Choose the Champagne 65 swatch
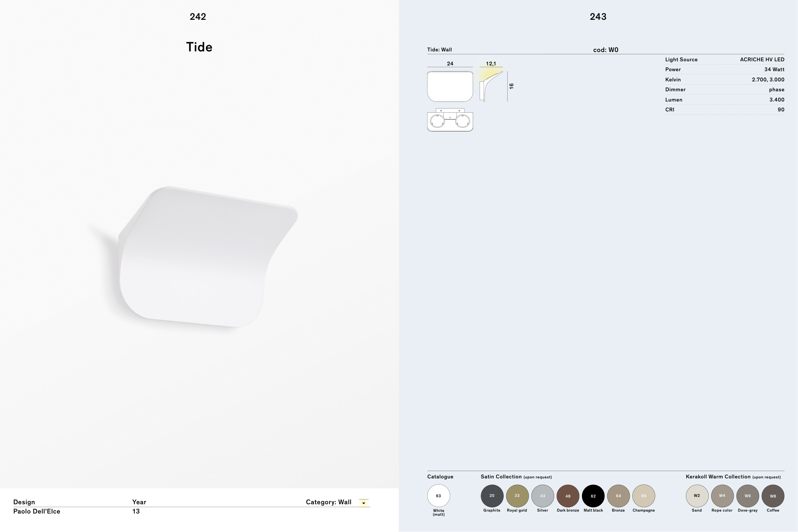This screenshot has width=798, height=532. 644,496
